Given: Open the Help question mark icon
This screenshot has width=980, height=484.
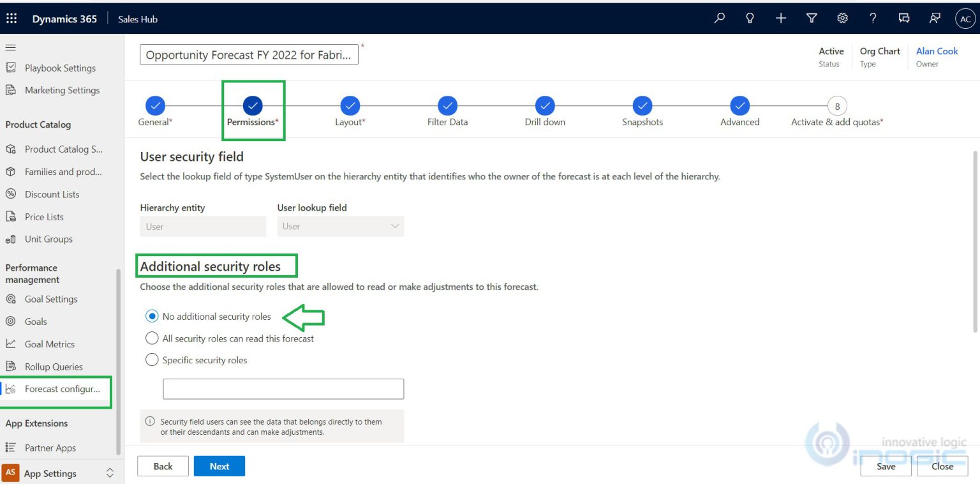Looking at the screenshot, I should click(x=873, y=18).
